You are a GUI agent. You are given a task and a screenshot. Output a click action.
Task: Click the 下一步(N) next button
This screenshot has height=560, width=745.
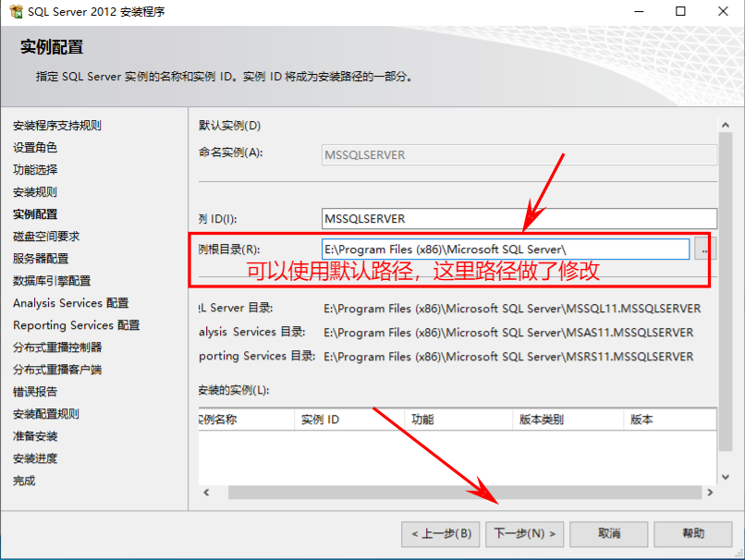(524, 534)
